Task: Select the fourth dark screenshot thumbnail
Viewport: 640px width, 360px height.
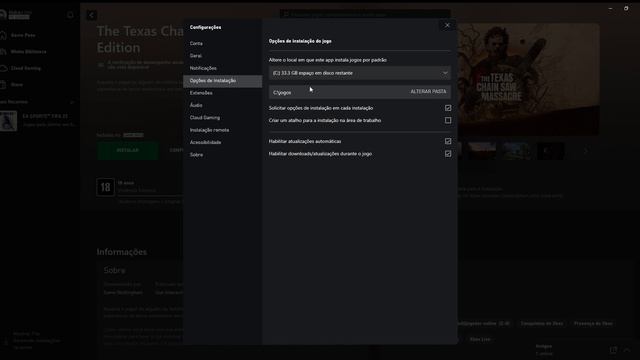Action: pyautogui.click(x=551, y=151)
